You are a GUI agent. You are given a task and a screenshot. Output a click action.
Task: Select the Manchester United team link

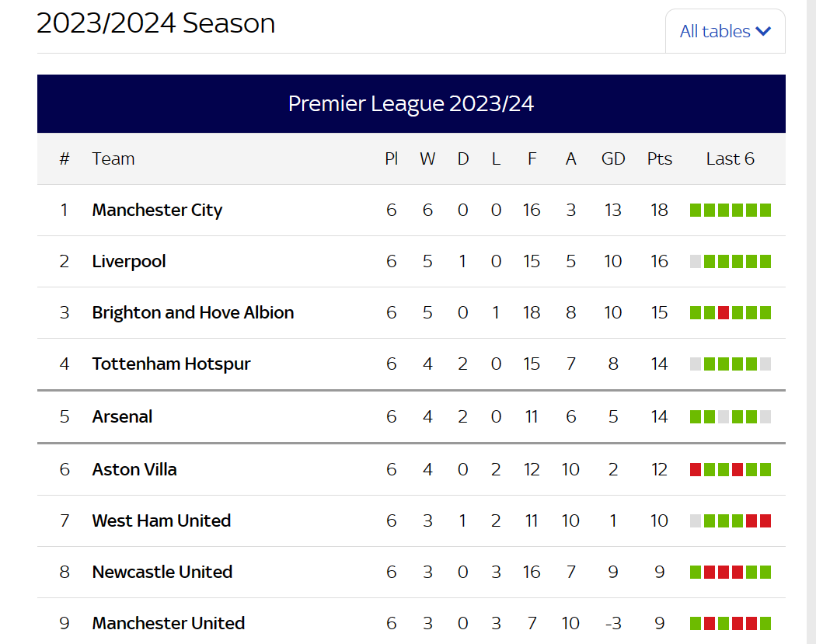coord(169,623)
